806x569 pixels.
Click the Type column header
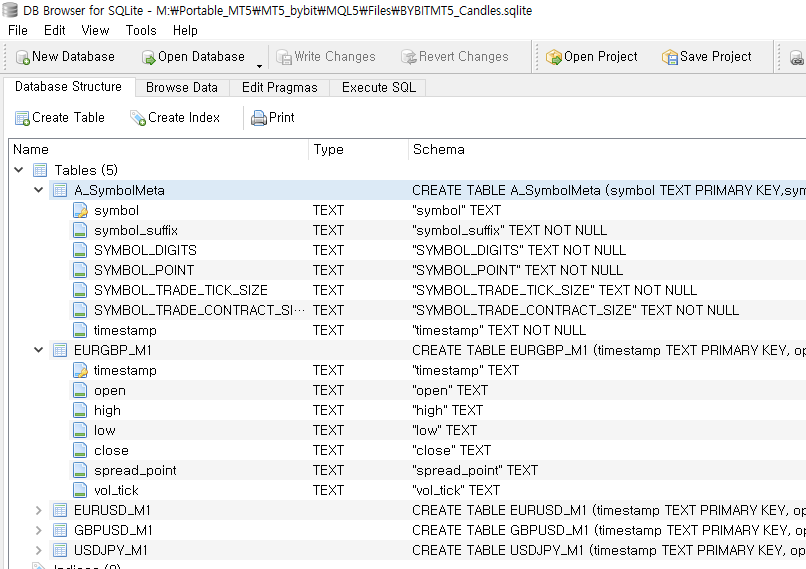coord(359,150)
